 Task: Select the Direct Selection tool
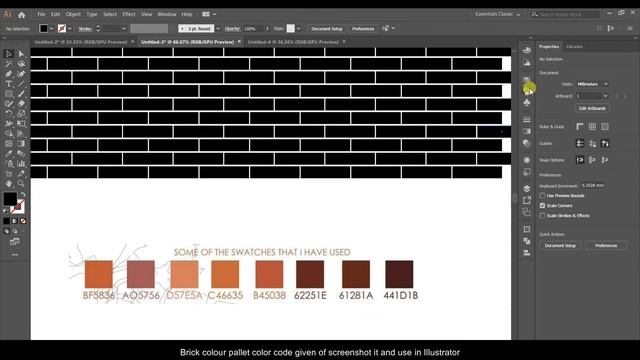coord(21,54)
